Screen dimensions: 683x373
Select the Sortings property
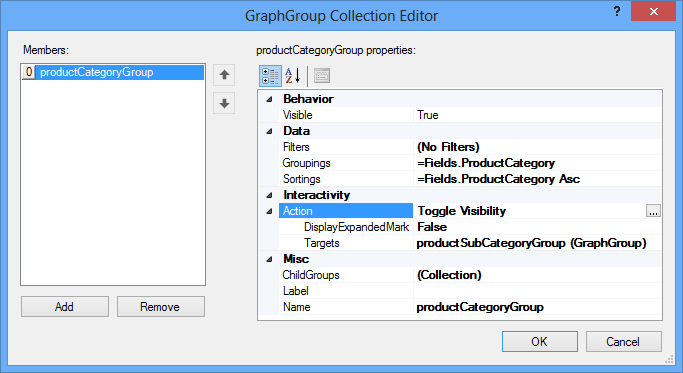(346, 179)
